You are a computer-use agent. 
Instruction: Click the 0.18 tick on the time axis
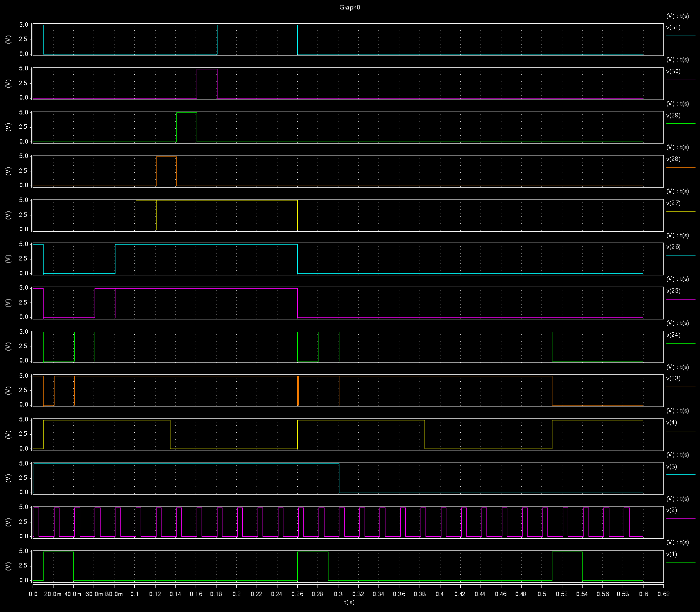[216, 594]
